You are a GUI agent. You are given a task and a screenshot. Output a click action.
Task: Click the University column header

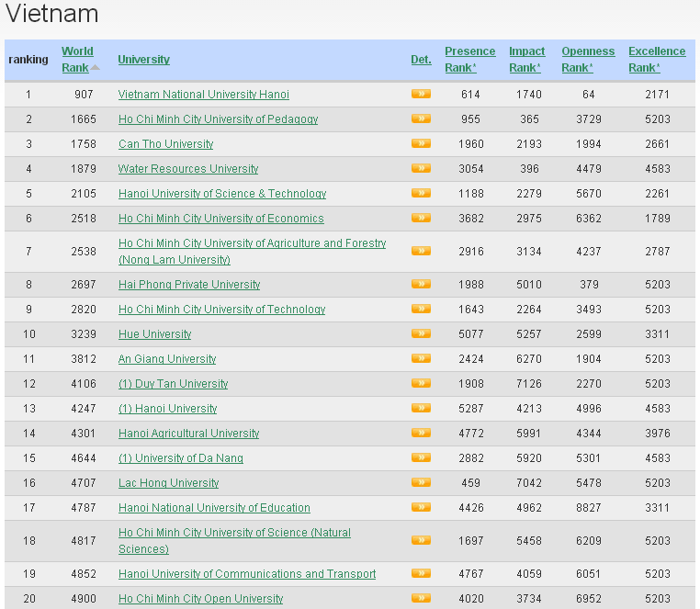click(x=143, y=60)
